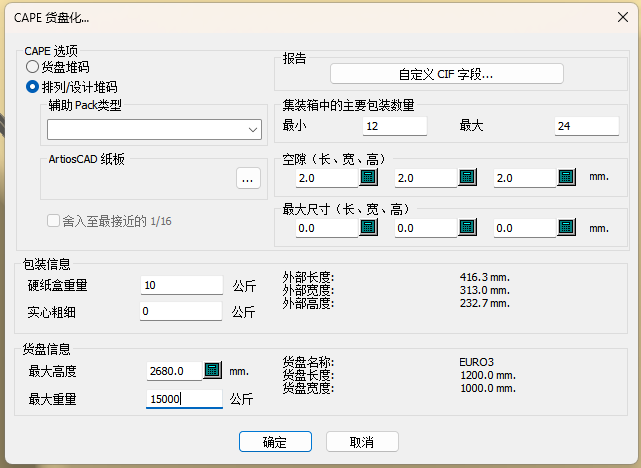This screenshot has height=468, width=641.
Task: Select the 货盘堆码 radio option
Action: (33, 67)
